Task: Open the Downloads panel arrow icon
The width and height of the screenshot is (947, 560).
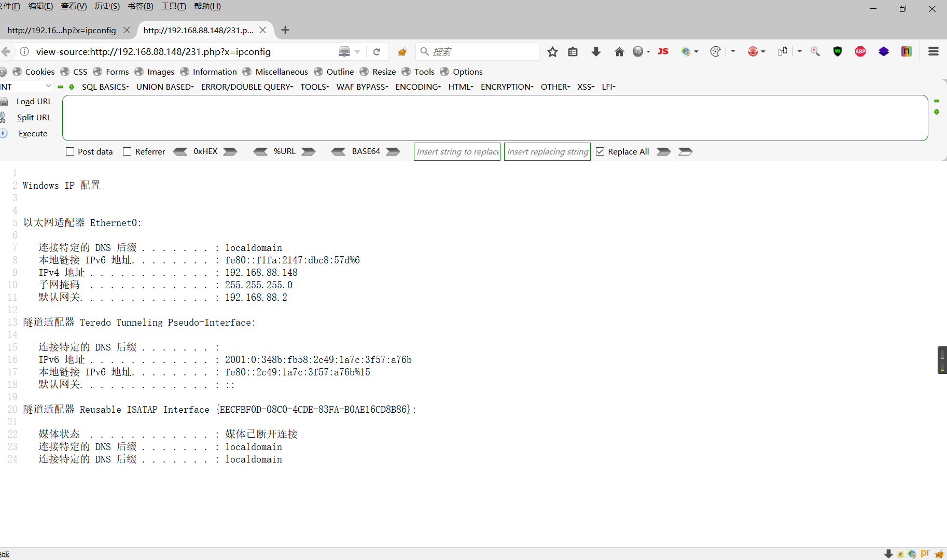Action: (595, 51)
